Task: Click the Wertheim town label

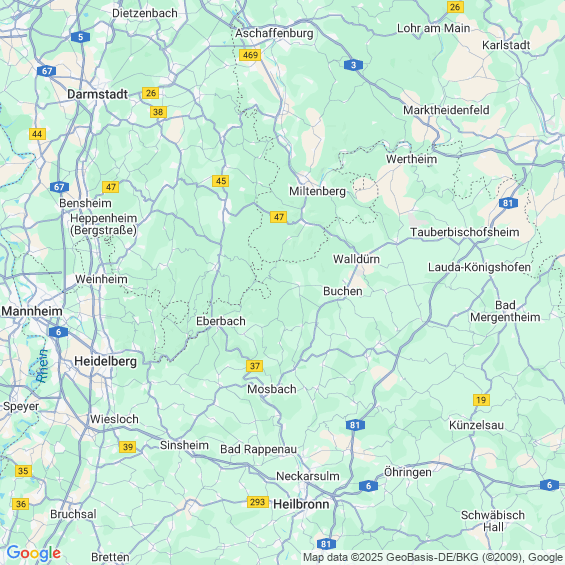Action: [411, 159]
